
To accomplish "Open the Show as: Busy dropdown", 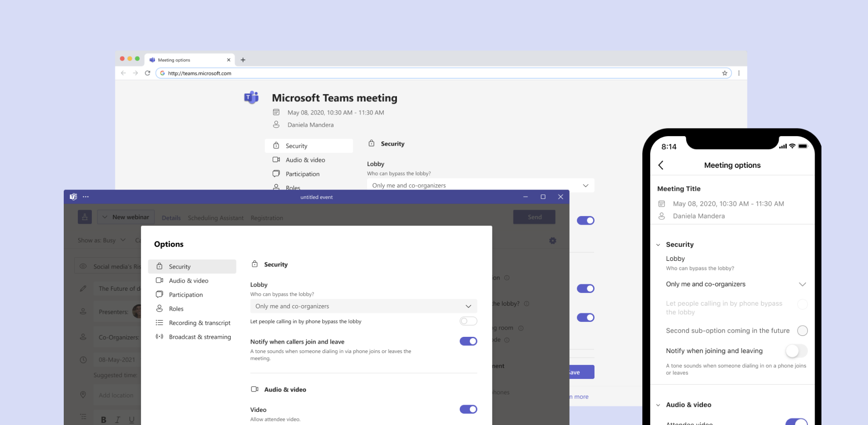I will click(x=101, y=240).
